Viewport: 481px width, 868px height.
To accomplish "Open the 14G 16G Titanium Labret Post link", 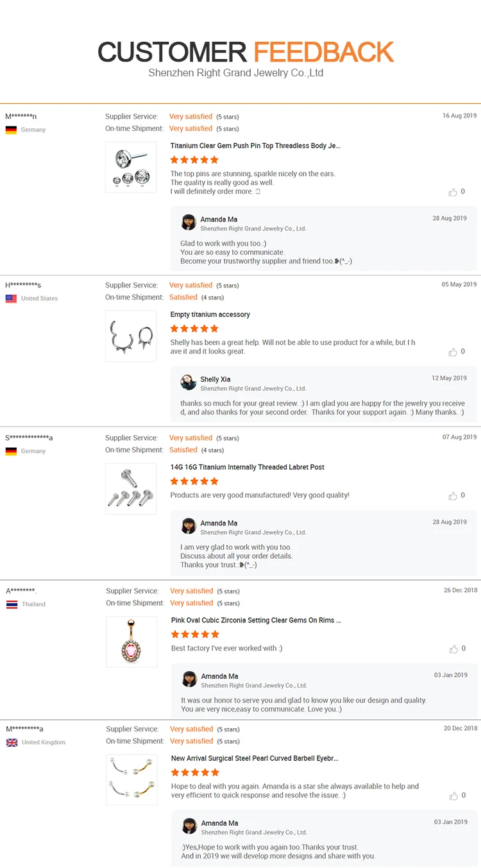I will click(247, 467).
